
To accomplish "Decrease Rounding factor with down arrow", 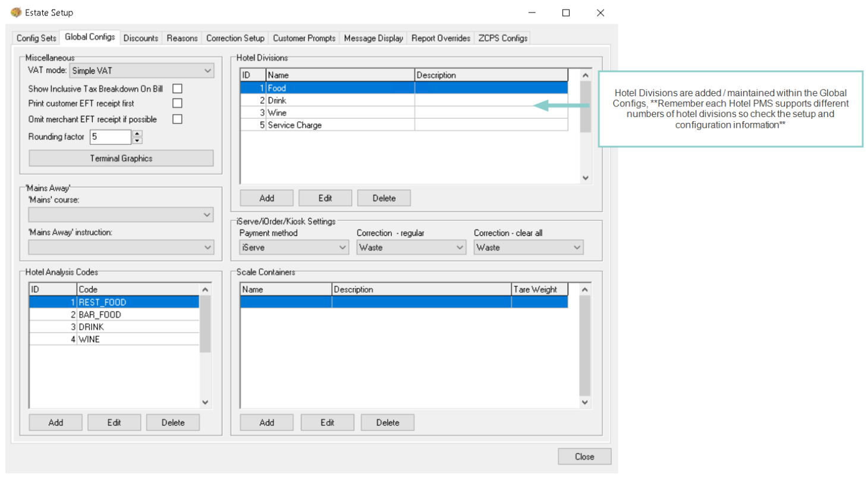I will coord(137,141).
